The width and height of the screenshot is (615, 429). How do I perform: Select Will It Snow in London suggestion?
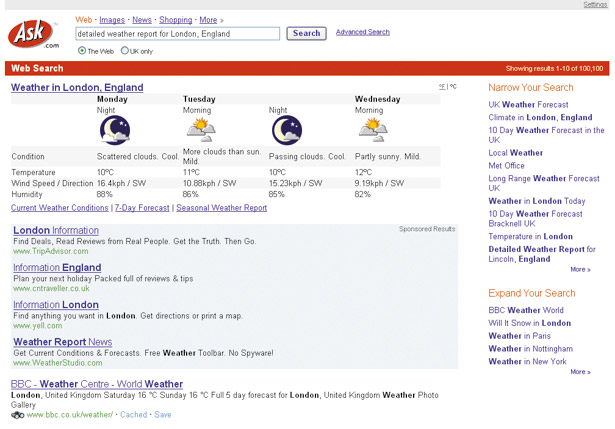tap(529, 323)
